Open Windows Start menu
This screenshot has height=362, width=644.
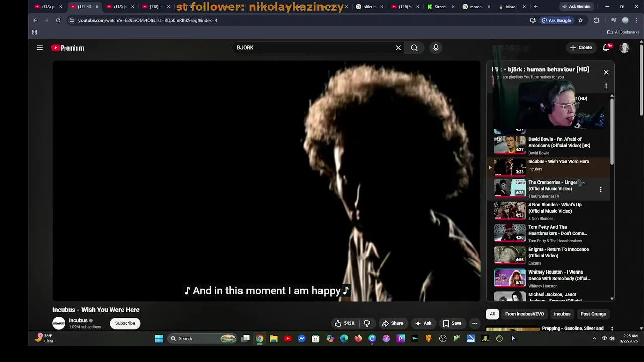[x=159, y=338]
